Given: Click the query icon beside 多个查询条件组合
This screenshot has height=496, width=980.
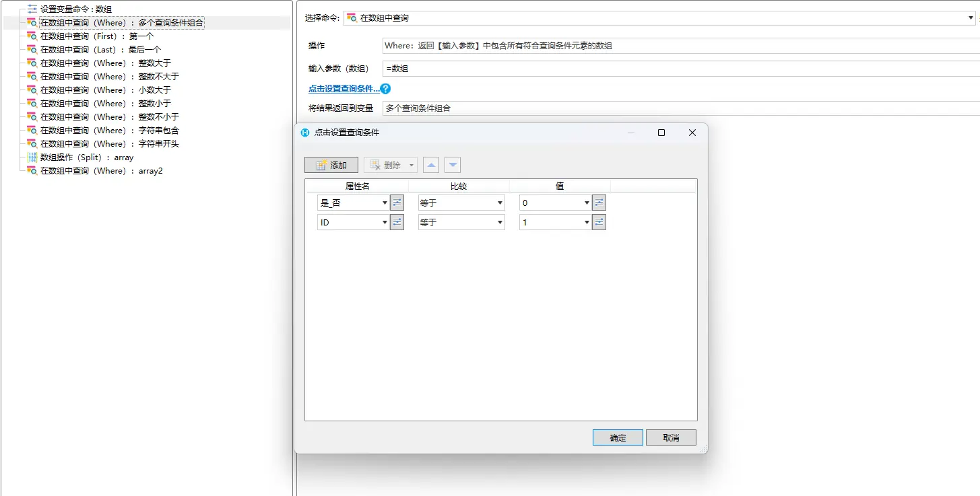Looking at the screenshot, I should coord(32,23).
